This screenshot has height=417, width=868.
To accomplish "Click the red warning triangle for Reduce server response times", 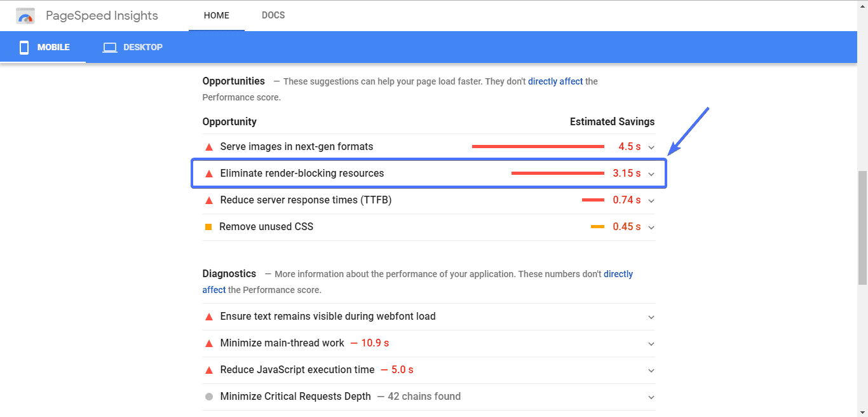I will coord(208,200).
